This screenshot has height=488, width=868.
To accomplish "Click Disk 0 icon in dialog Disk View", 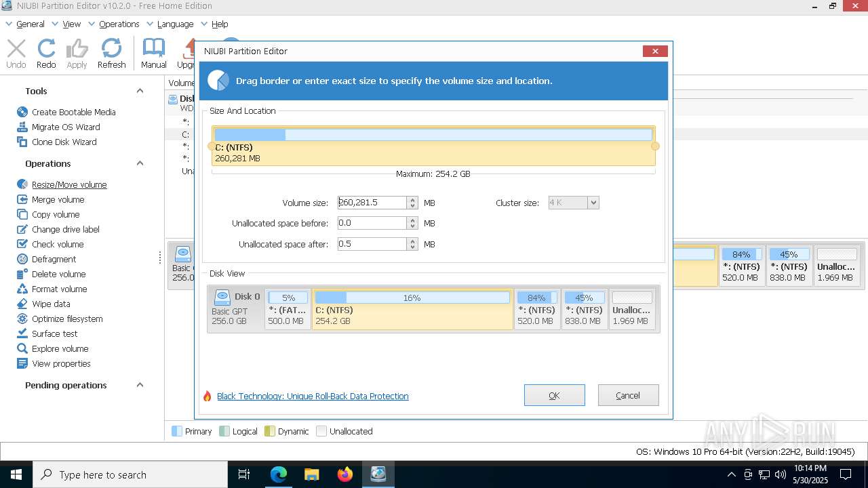I will [222, 297].
